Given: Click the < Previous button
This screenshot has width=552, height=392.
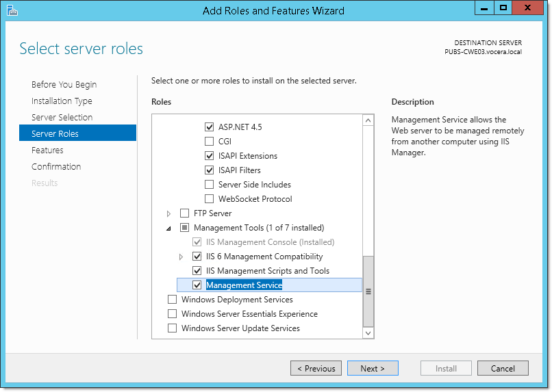Looking at the screenshot, I should [316, 368].
